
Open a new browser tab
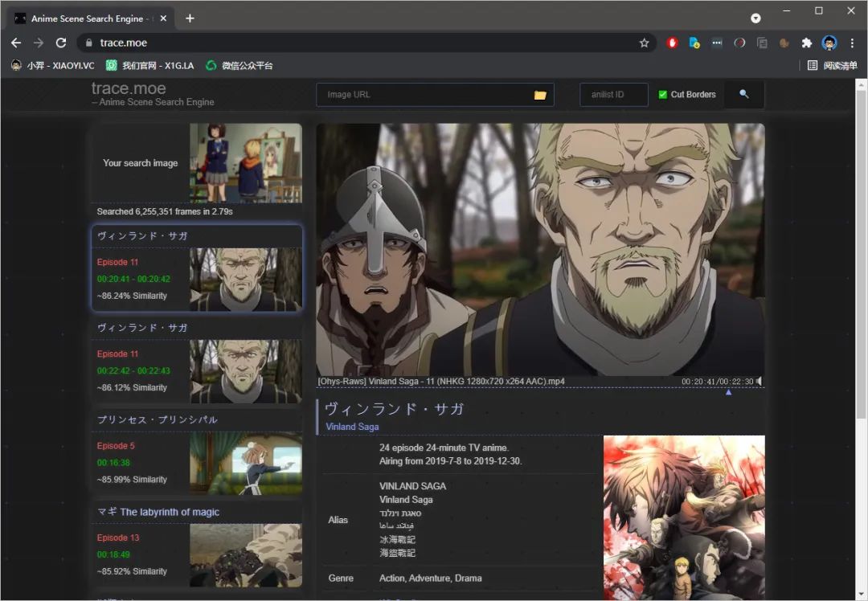pos(190,18)
